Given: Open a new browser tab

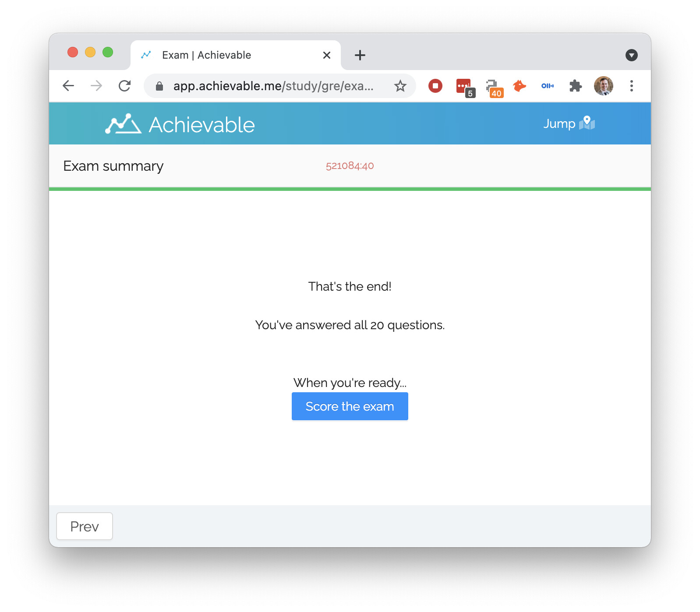Looking at the screenshot, I should click(360, 55).
